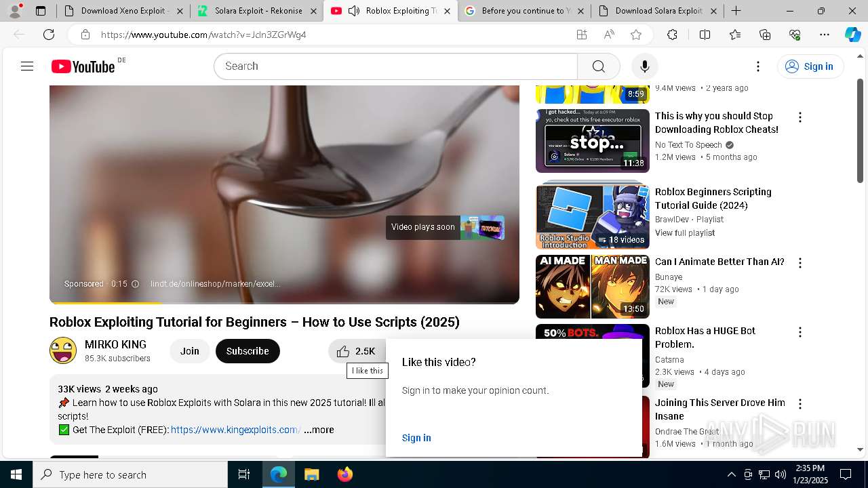The height and width of the screenshot is (488, 868).
Task: Click the ad info icon next to 0:15
Action: click(x=135, y=284)
